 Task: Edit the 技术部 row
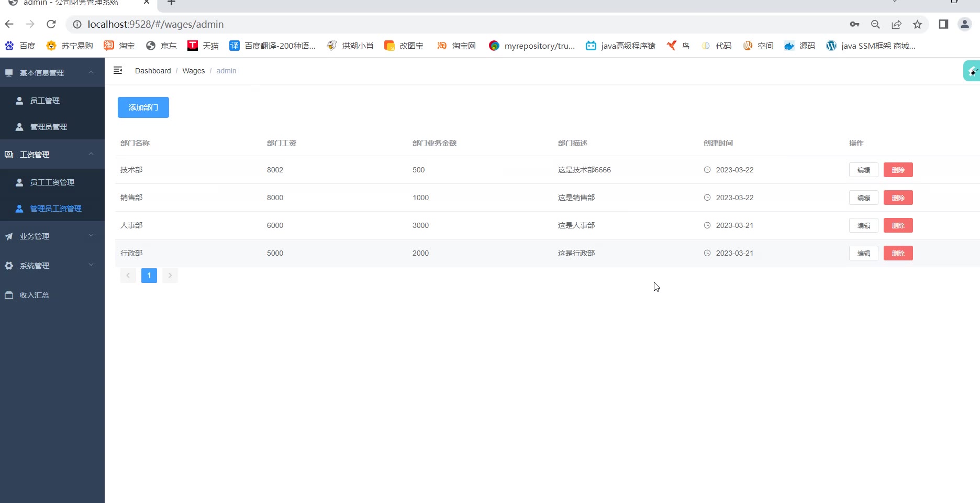click(863, 170)
